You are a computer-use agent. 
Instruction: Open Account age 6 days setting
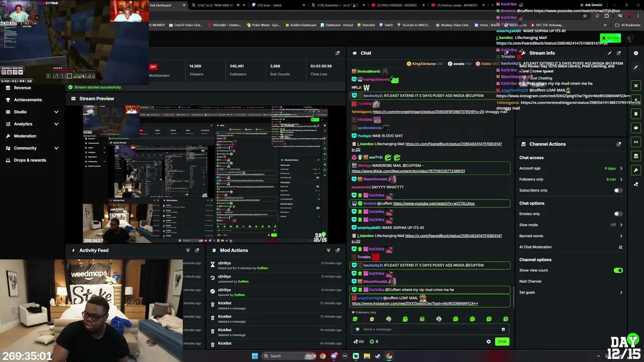571,168
